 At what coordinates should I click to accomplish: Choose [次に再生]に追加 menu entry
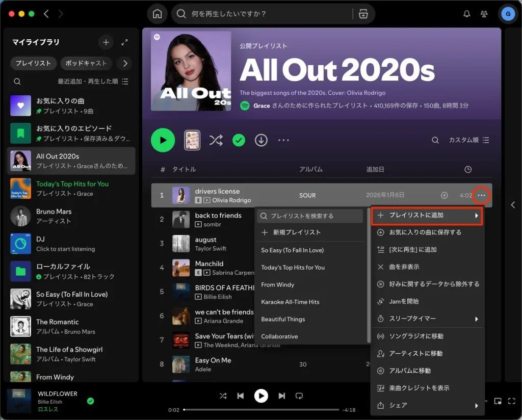pos(427,250)
